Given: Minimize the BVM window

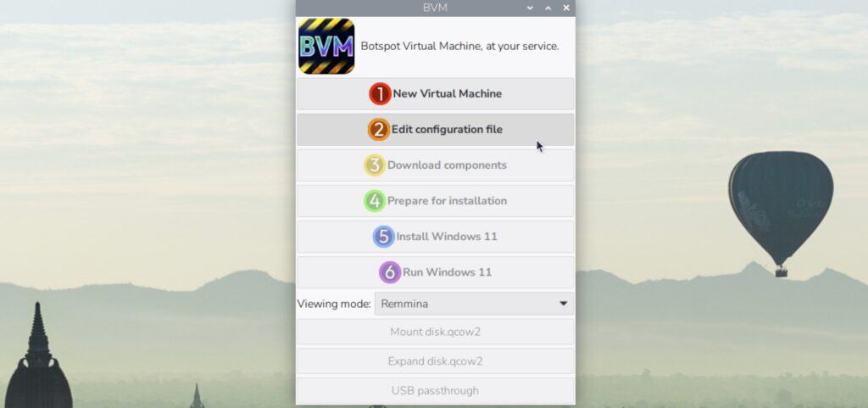Looking at the screenshot, I should (530, 8).
